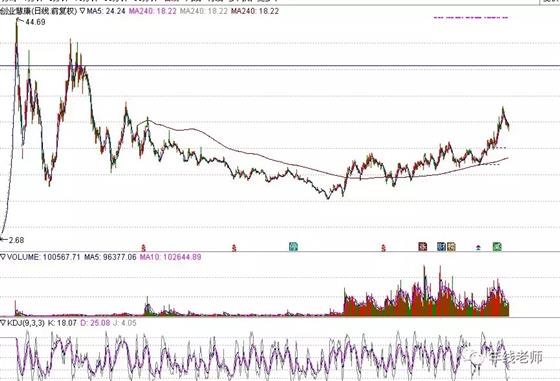560x381 pixels.
Task: Select the MA5: 24.24 readout
Action: point(106,11)
